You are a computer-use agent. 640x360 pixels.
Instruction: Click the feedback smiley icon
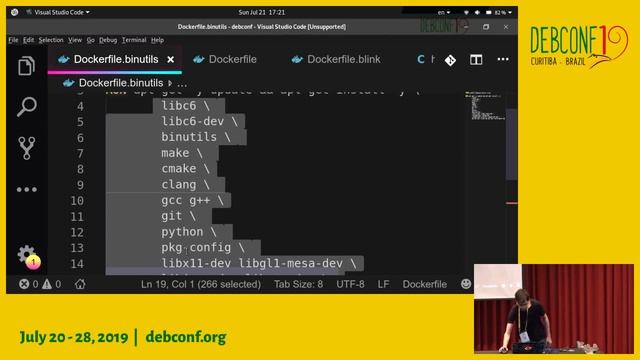coord(466,284)
